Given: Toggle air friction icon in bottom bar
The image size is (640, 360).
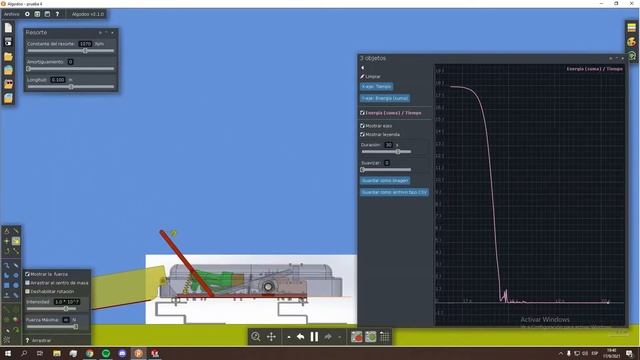Looking at the screenshot, I should coord(371,337).
